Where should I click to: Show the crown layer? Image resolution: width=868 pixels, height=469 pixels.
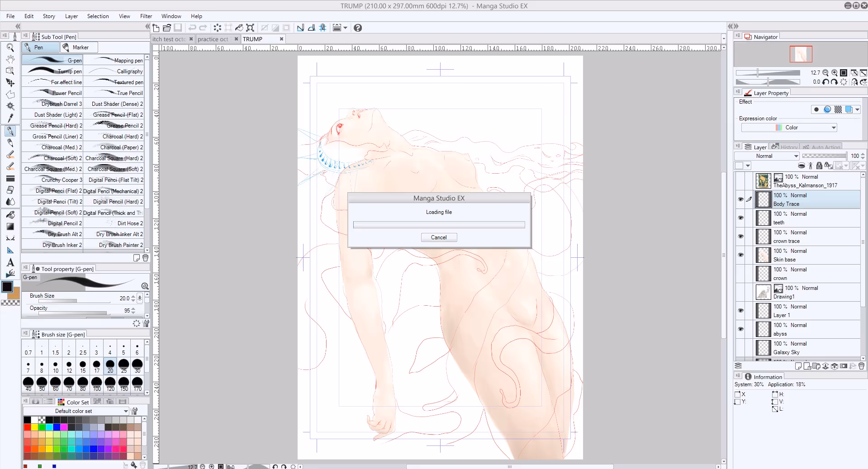(740, 274)
